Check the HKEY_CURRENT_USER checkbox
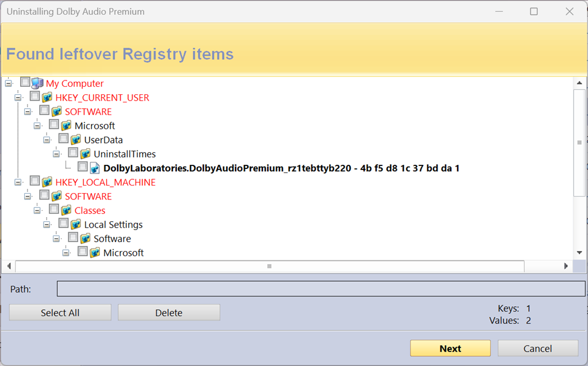Screen dimensions: 588x366 click(x=35, y=96)
